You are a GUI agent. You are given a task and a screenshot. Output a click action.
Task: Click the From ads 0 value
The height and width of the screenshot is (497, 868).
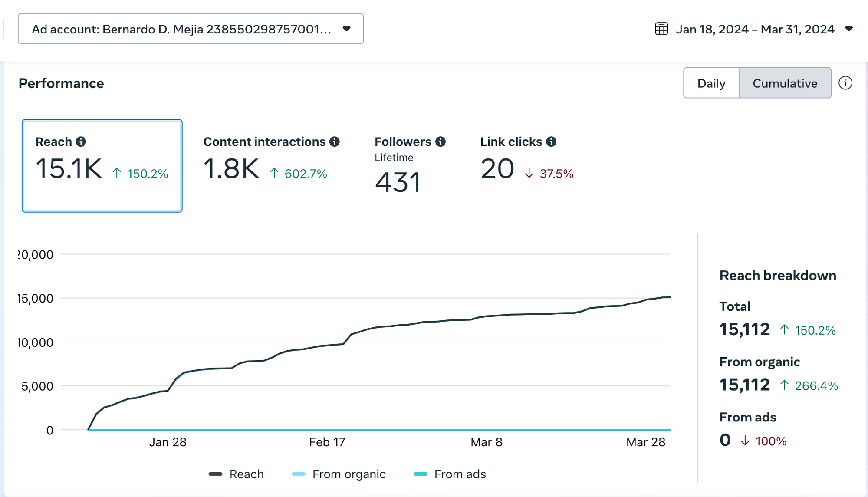tap(725, 440)
